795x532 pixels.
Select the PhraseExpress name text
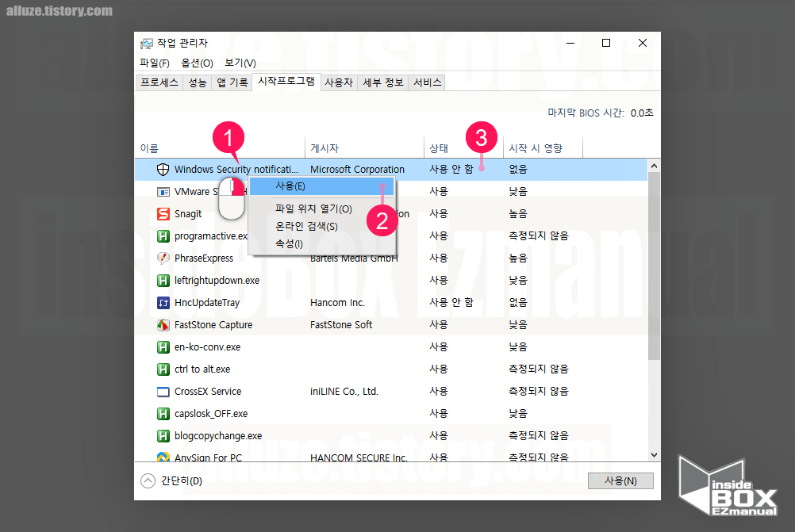204,258
